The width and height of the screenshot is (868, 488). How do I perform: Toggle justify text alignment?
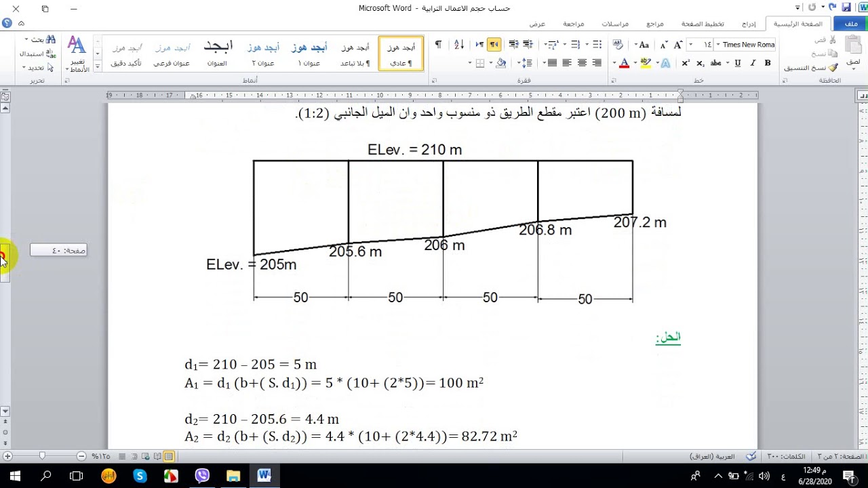[x=552, y=63]
